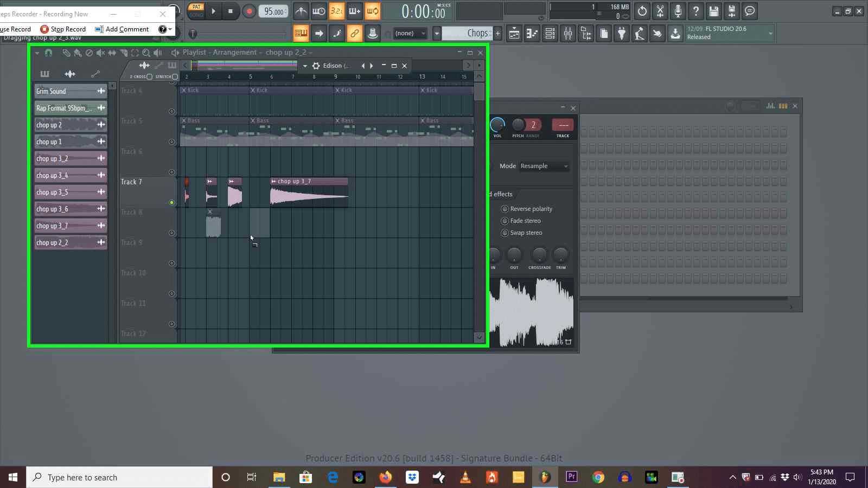The width and height of the screenshot is (868, 488).
Task: Expand the (none) snap dropdown
Action: pos(410,34)
